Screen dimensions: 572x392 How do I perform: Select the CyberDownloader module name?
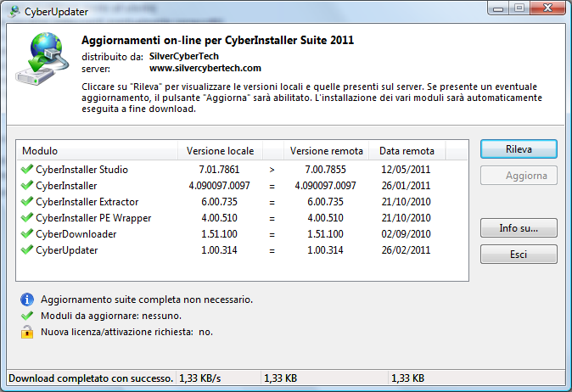(76, 233)
